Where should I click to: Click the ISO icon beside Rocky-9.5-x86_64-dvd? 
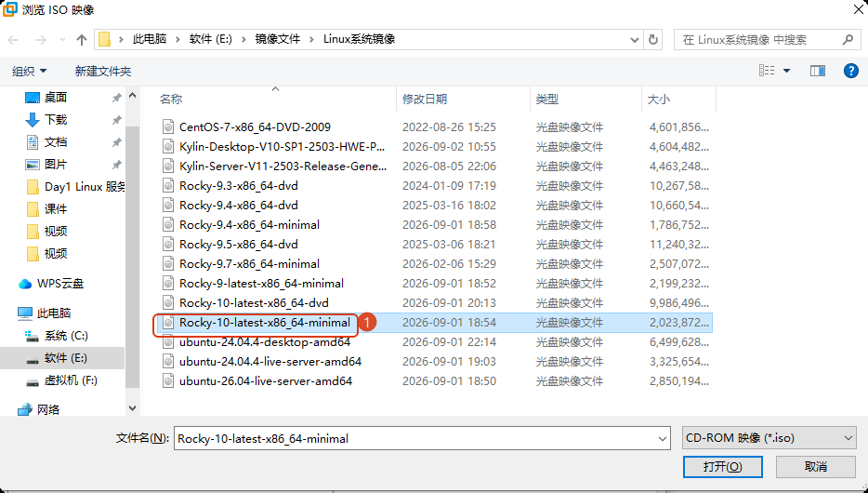click(x=168, y=245)
